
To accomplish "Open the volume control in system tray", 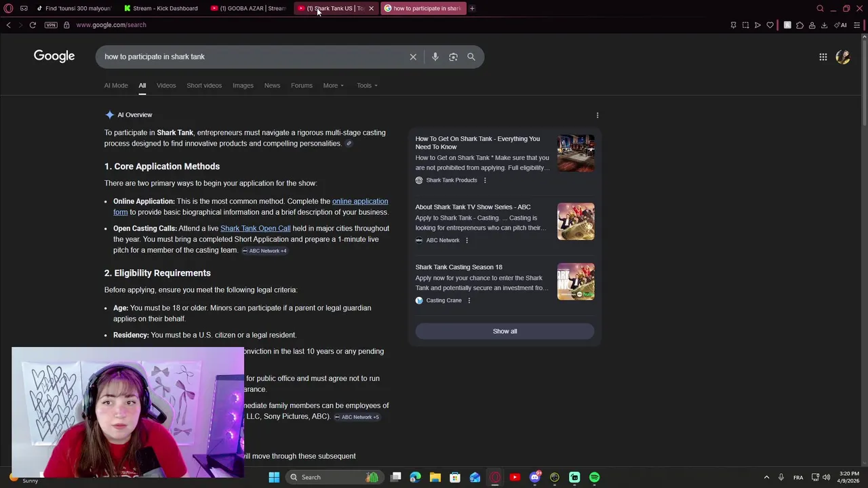I will (x=826, y=477).
